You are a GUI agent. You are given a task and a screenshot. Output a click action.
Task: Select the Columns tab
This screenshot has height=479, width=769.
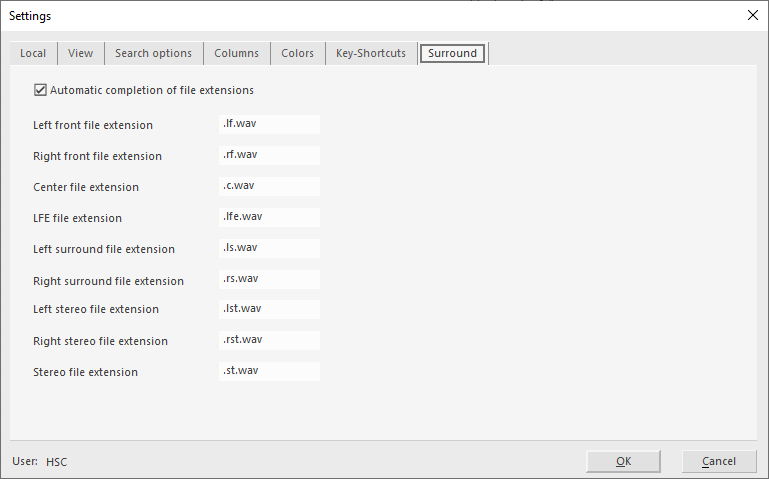(x=236, y=53)
